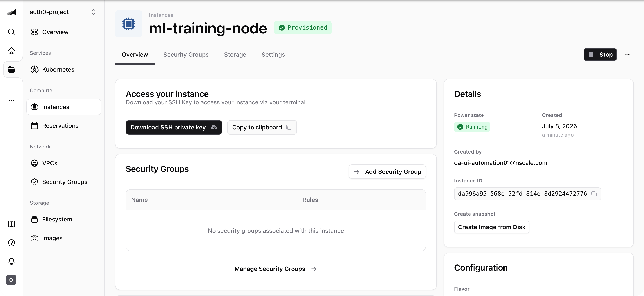This screenshot has height=296, width=644.
Task: Open the search magnifier icon
Action: click(x=11, y=32)
